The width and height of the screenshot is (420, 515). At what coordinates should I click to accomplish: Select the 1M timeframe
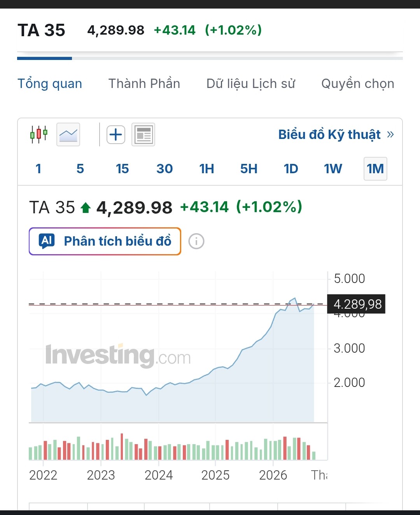click(375, 169)
